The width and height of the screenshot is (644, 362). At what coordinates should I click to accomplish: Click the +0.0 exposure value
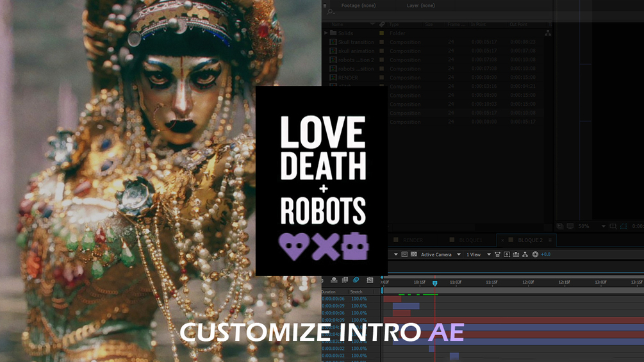(545, 254)
